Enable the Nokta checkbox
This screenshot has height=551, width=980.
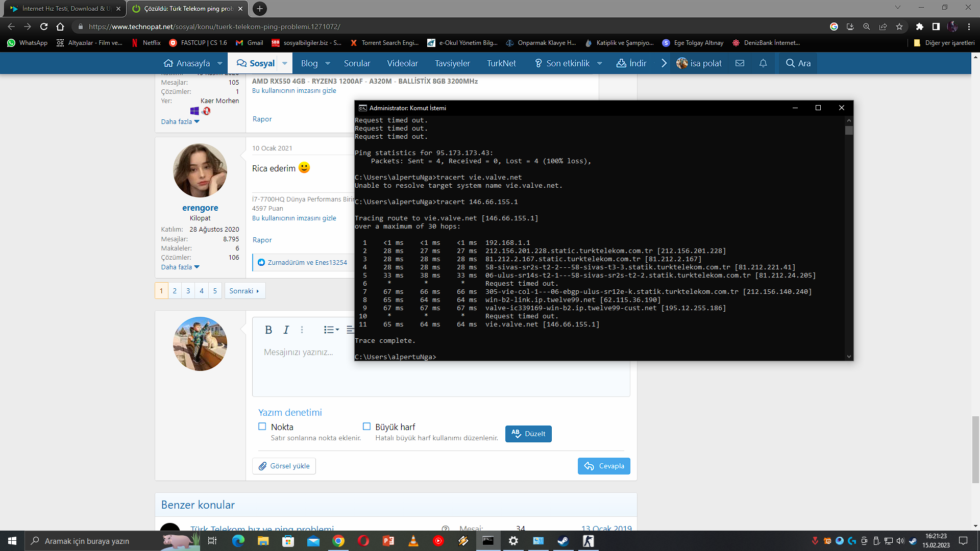pos(262,427)
